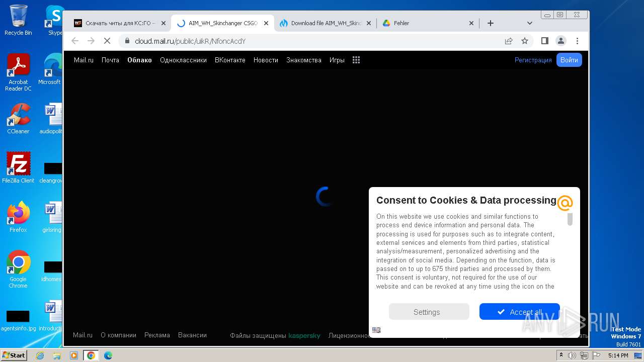Click the kaspersky logo in footer
This screenshot has width=644, height=362.
(304, 335)
